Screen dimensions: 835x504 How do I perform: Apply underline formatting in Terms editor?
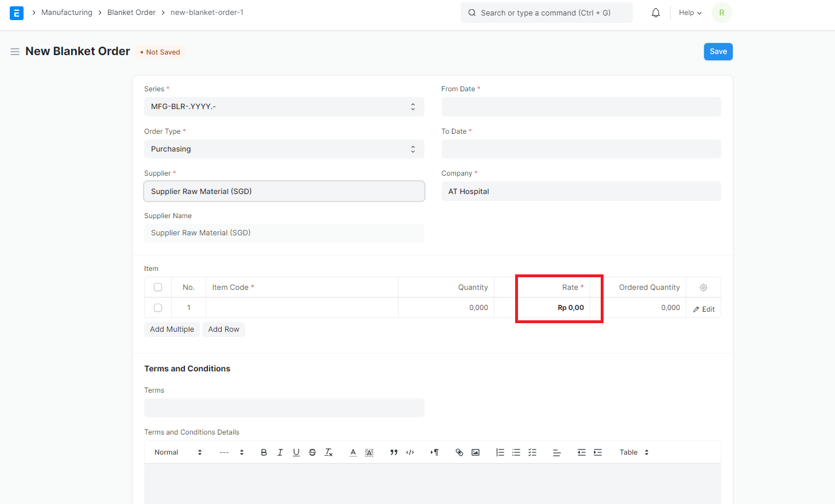296,452
